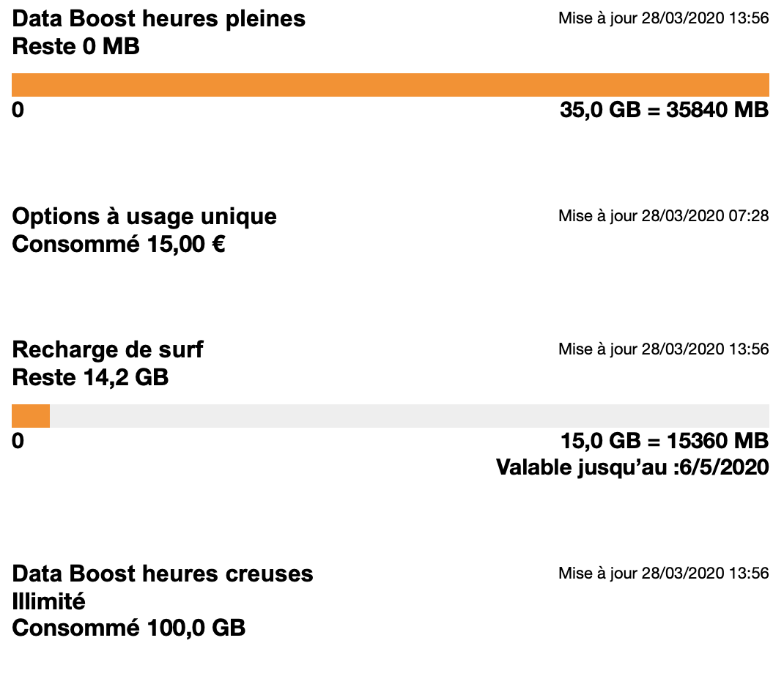
Task: Click the Data Boost heures pleines heading
Action: (x=158, y=20)
